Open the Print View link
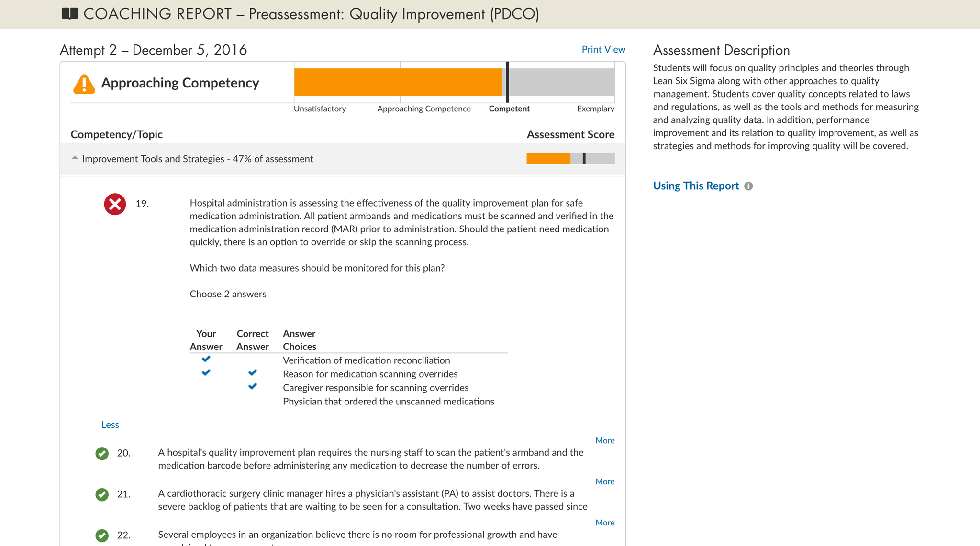 pyautogui.click(x=603, y=49)
